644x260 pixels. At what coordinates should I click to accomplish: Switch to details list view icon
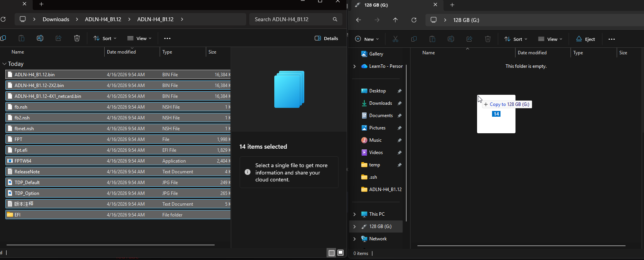coord(331,253)
